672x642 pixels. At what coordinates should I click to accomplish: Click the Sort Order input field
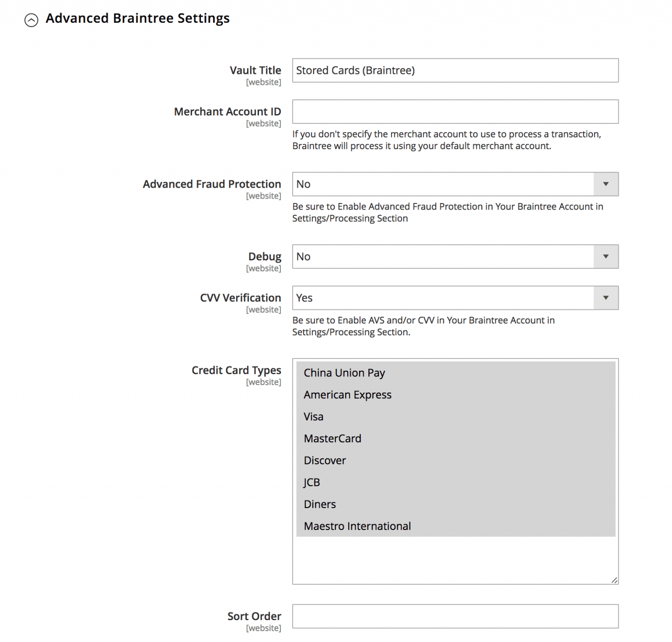(455, 616)
